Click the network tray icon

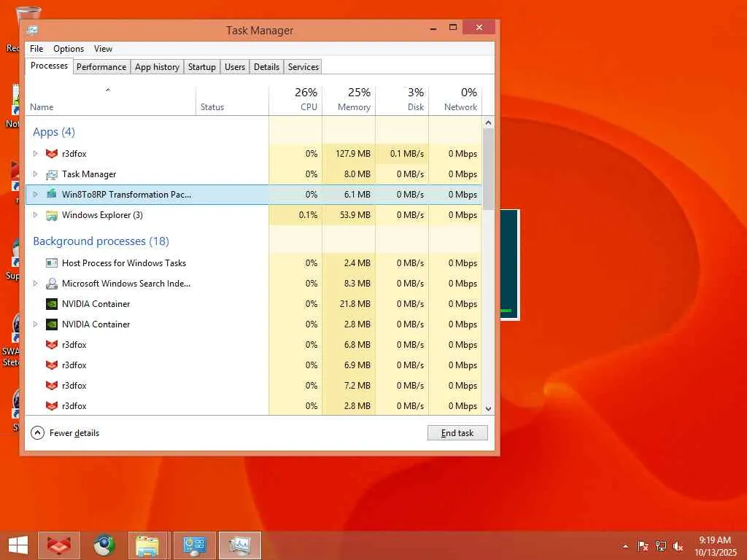(x=661, y=546)
